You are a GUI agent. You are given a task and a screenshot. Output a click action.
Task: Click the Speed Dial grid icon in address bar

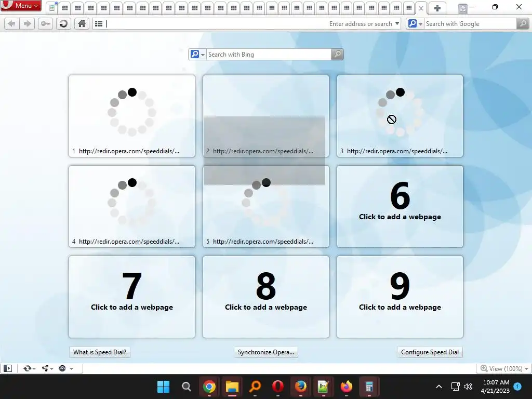99,24
